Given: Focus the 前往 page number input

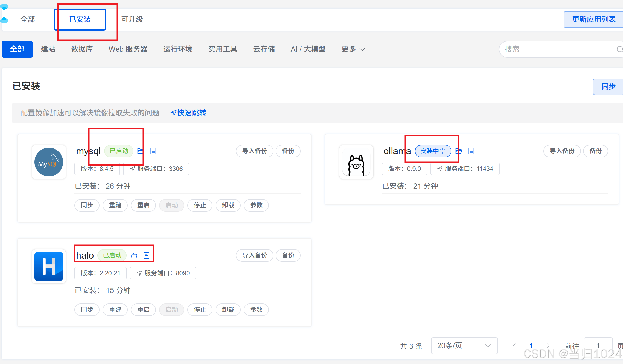Looking at the screenshot, I should coord(598,346).
